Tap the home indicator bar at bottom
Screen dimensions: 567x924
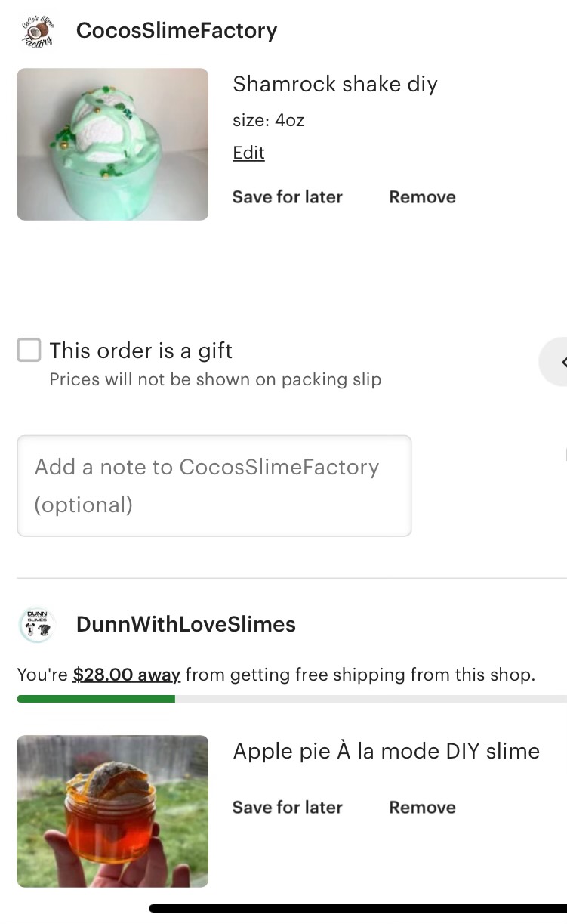click(358, 909)
